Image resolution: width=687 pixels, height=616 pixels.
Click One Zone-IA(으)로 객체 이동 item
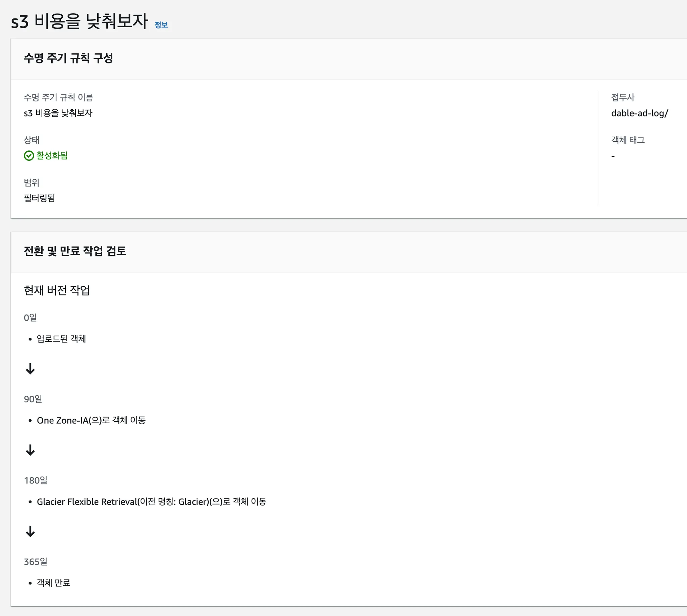tap(91, 420)
